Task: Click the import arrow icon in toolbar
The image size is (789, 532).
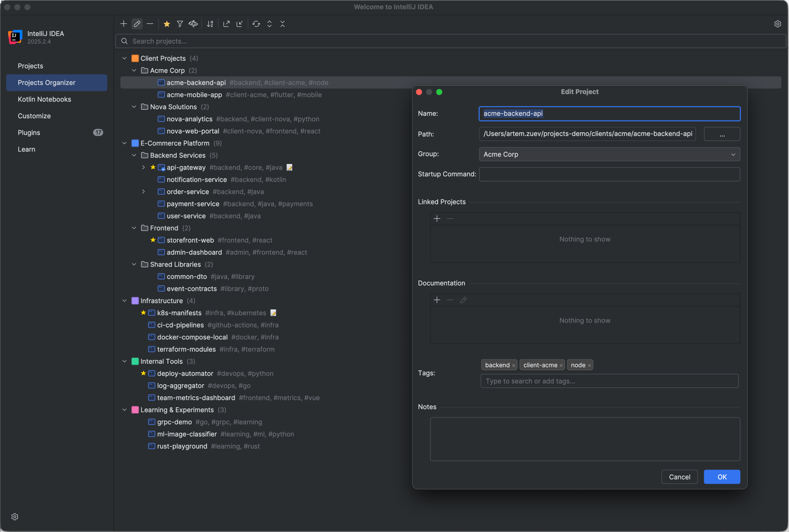Action: [x=240, y=24]
